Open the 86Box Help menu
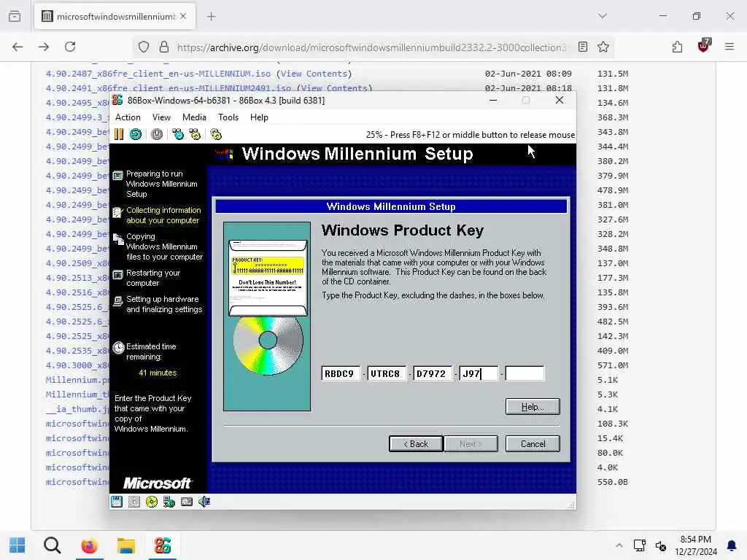Viewport: 747px width, 560px height. coord(259,117)
